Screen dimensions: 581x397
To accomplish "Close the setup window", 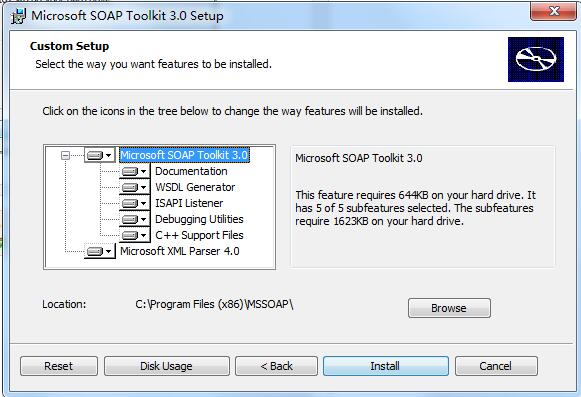I will coord(553,11).
